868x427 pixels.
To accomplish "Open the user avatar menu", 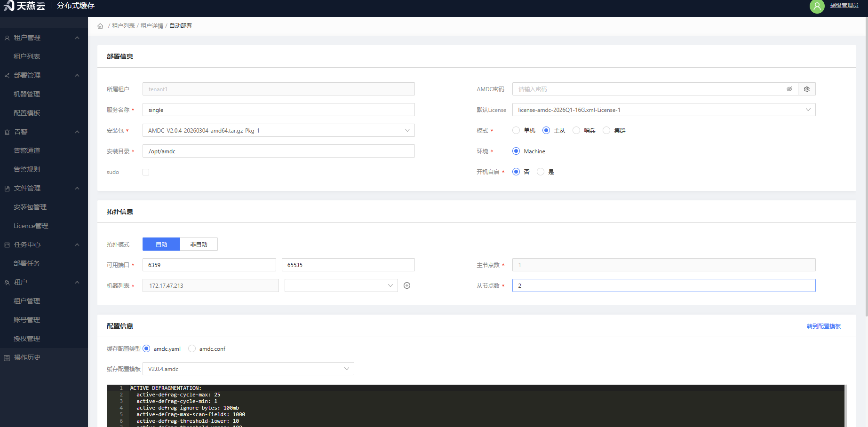I will click(x=817, y=6).
